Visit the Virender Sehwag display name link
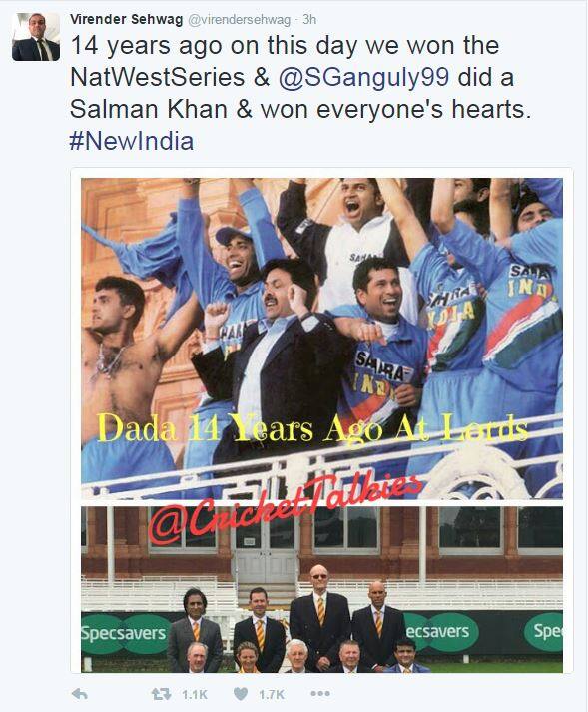Viewport: 588px width, 712px height. pos(126,20)
